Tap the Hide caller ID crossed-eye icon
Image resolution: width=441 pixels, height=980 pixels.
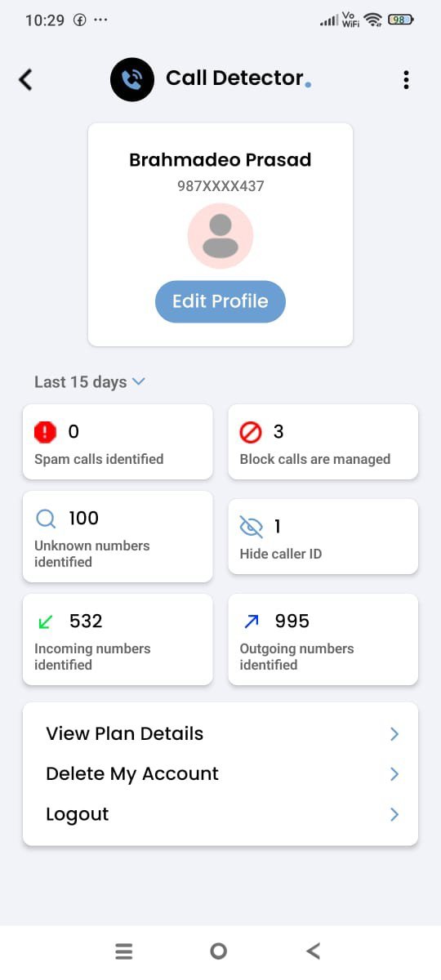point(251,527)
